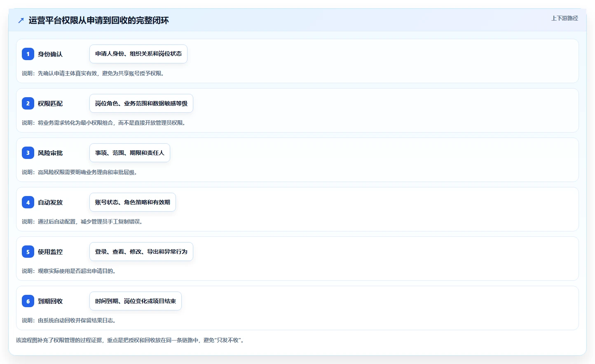Image resolution: width=595 pixels, height=364 pixels.
Task: Select step number 4 badge
Action: tap(28, 202)
